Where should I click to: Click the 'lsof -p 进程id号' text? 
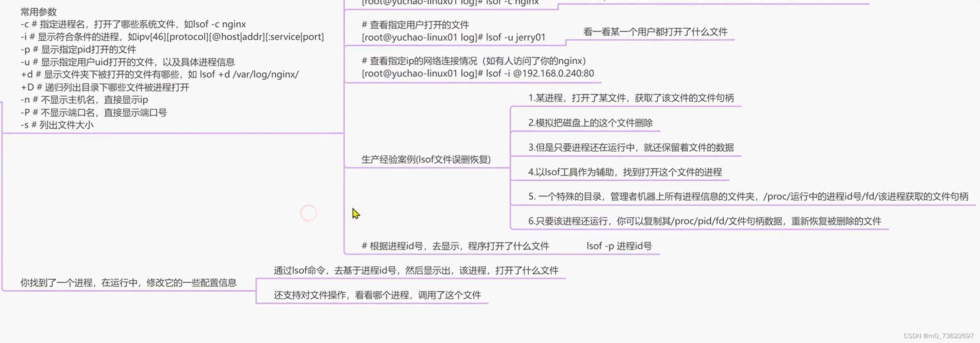pos(619,246)
